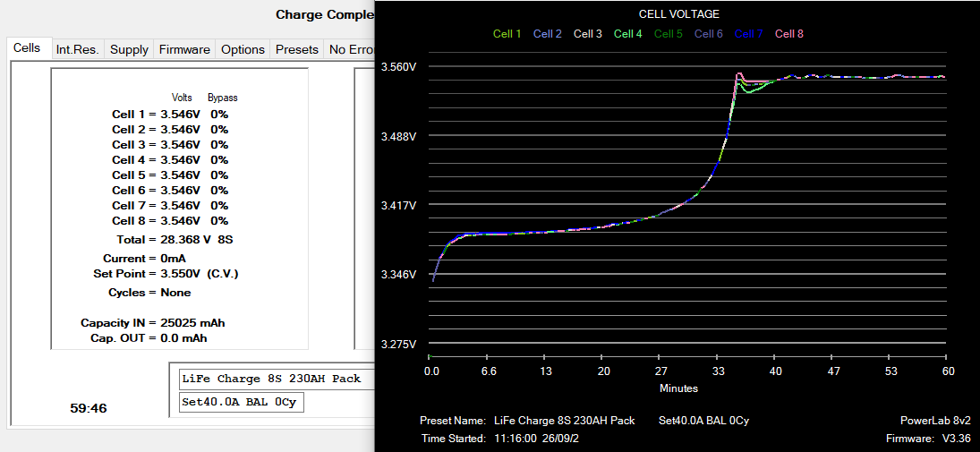Click the partially hidden No Errors tab
The image size is (980, 452).
(x=350, y=49)
